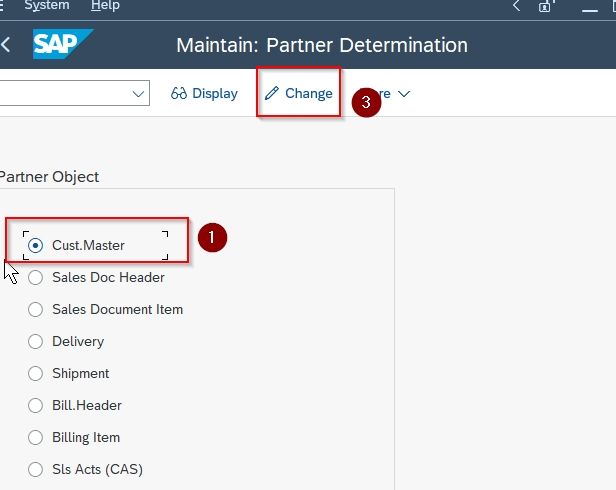616x490 pixels.
Task: Select the Cust.Master radio button
Action: click(x=35, y=245)
